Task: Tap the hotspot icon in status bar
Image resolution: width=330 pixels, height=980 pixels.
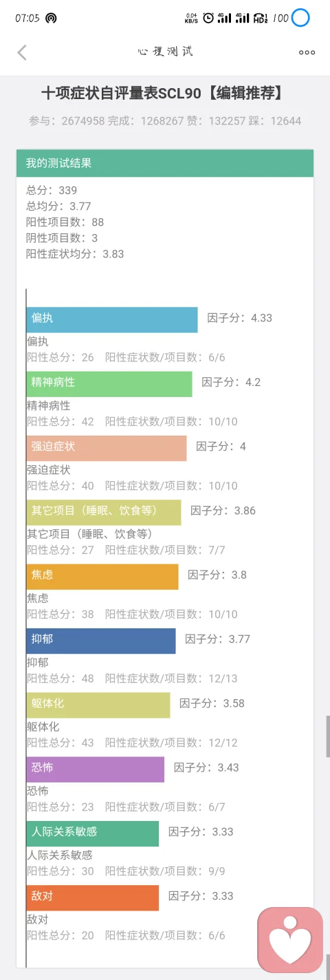Action: pos(52,19)
